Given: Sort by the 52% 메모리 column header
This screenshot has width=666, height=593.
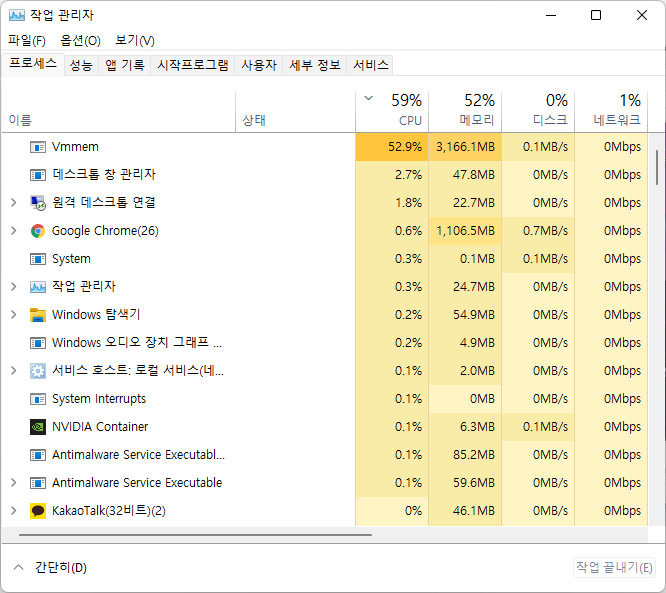Looking at the screenshot, I should (465, 112).
